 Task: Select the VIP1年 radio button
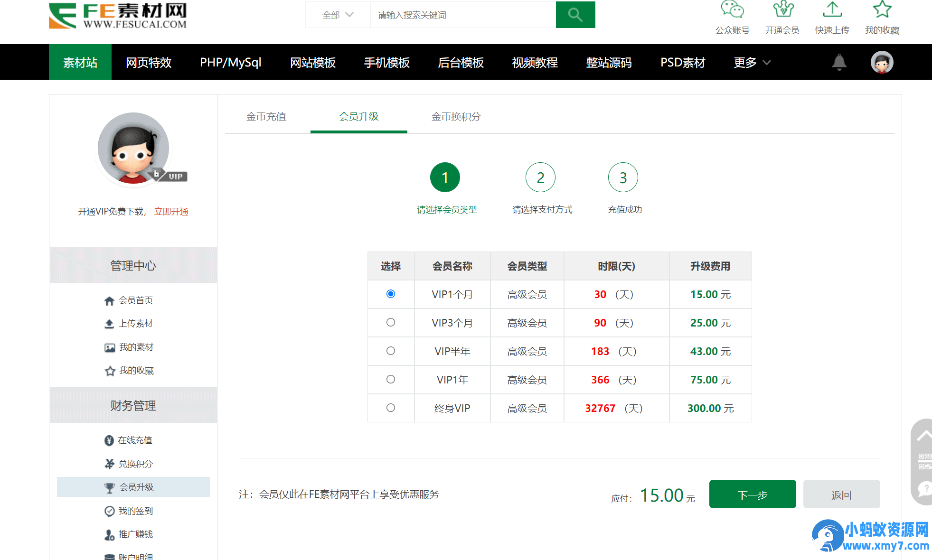390,379
